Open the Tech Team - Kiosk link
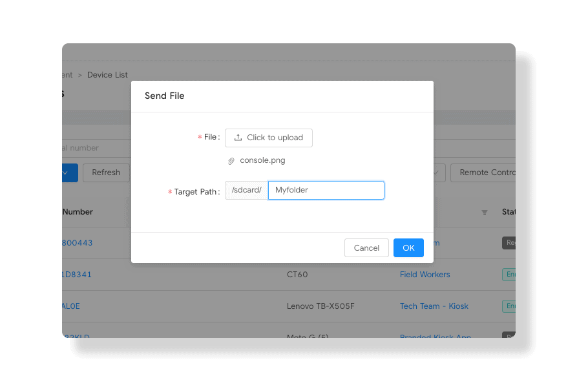Viewport: 588px width, 389px height. tap(434, 306)
